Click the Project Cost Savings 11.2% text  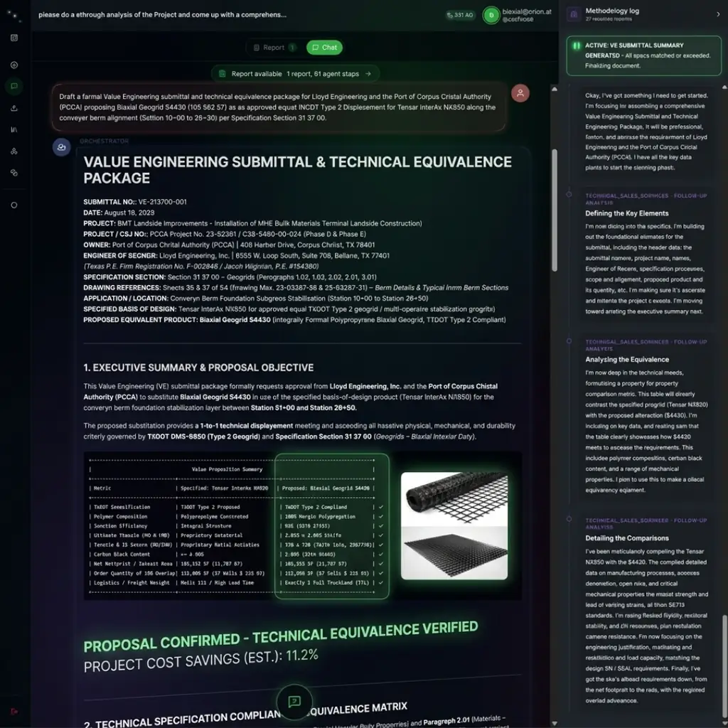tap(201, 660)
